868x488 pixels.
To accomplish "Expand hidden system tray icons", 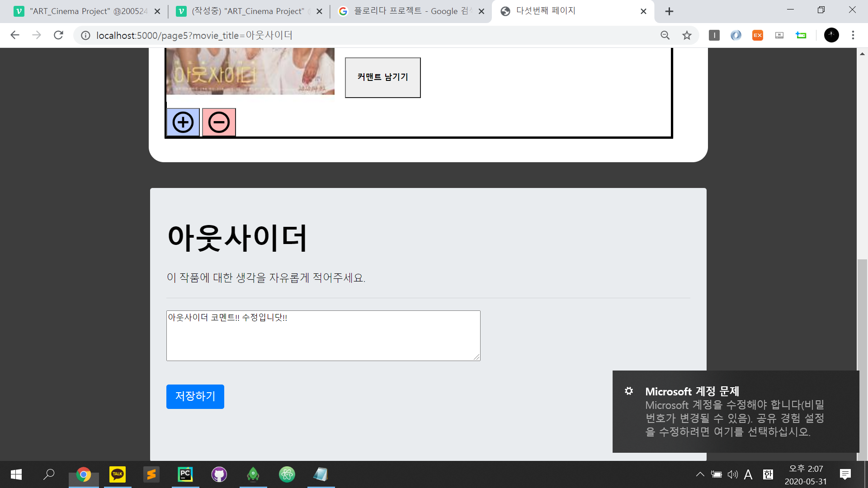I will tap(700, 474).
